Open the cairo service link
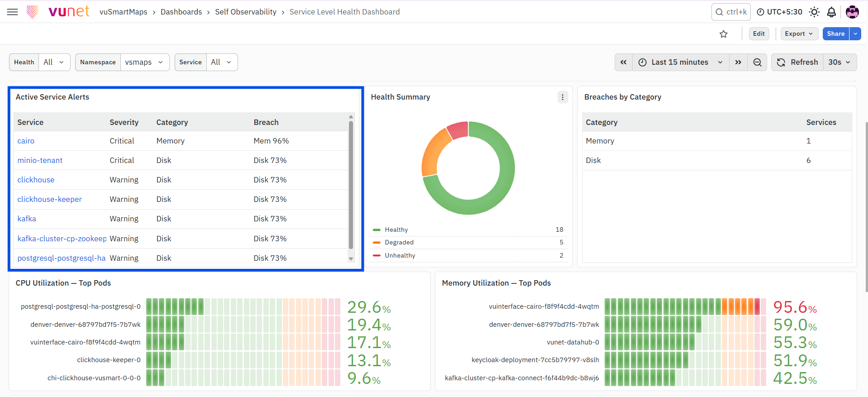The width and height of the screenshot is (868, 397). pyautogui.click(x=26, y=141)
